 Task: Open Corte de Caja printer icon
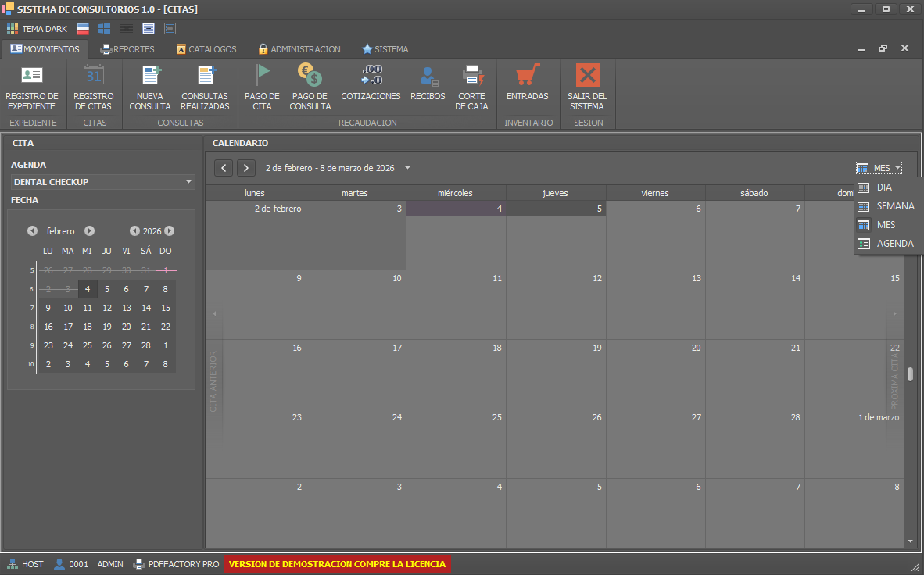tap(472, 76)
